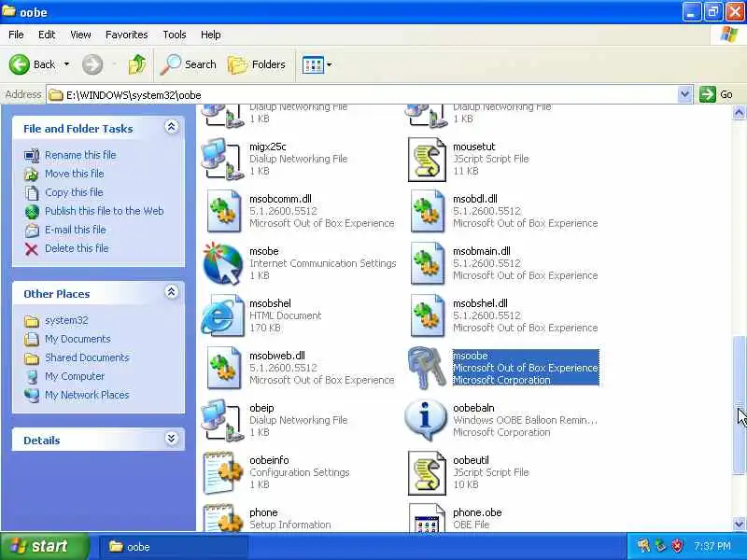Click the address bar path field

click(x=362, y=95)
